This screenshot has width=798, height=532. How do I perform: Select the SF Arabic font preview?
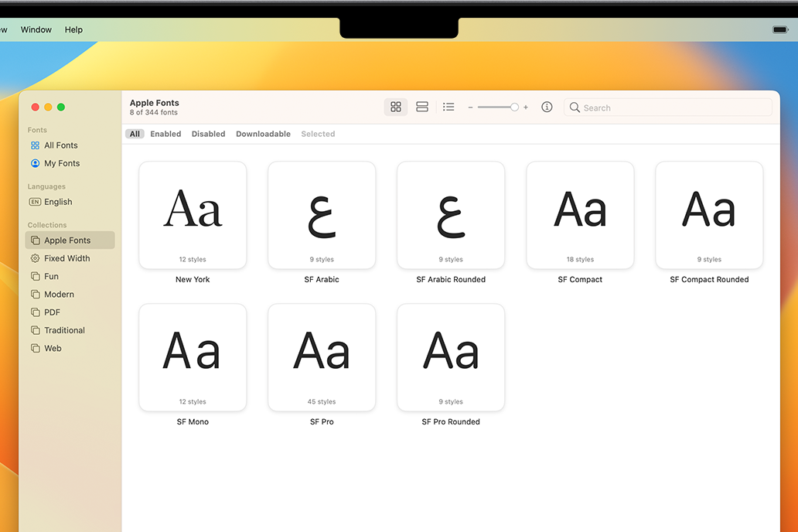point(322,215)
